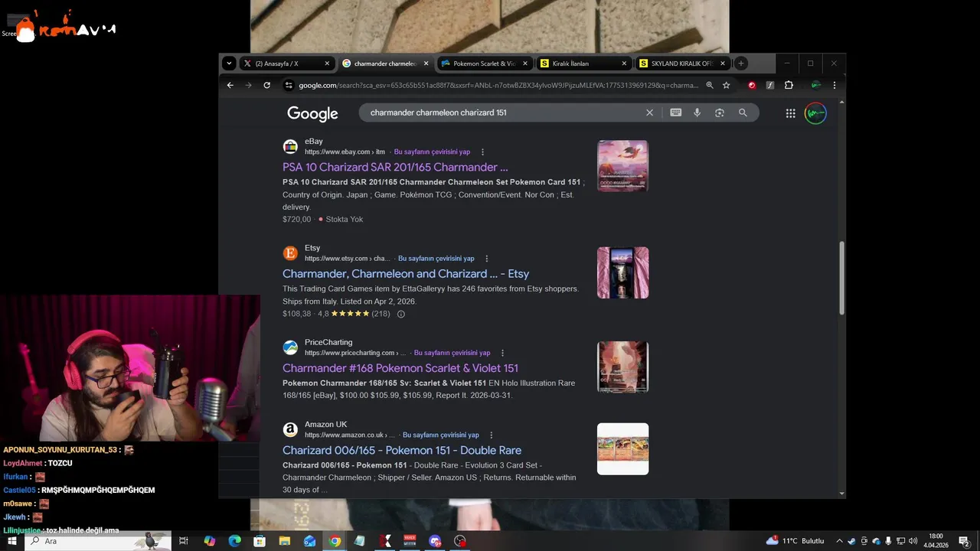Open Microsoft Store from the taskbar
This screenshot has width=980, height=551.
tap(260, 541)
